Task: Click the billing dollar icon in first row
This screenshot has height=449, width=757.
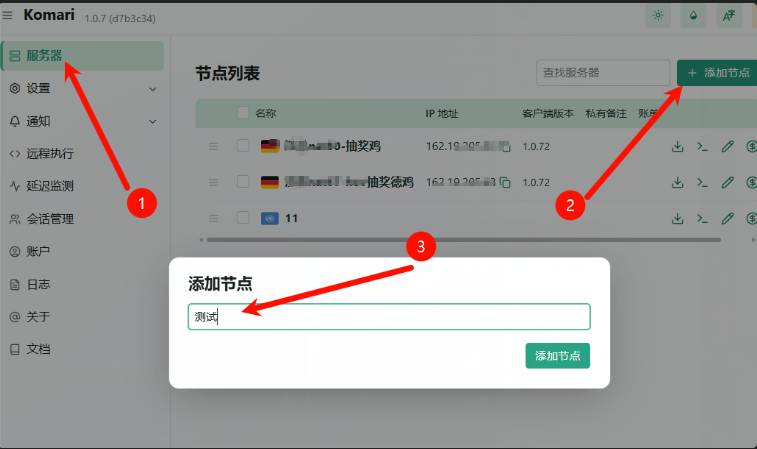Action: click(x=751, y=146)
